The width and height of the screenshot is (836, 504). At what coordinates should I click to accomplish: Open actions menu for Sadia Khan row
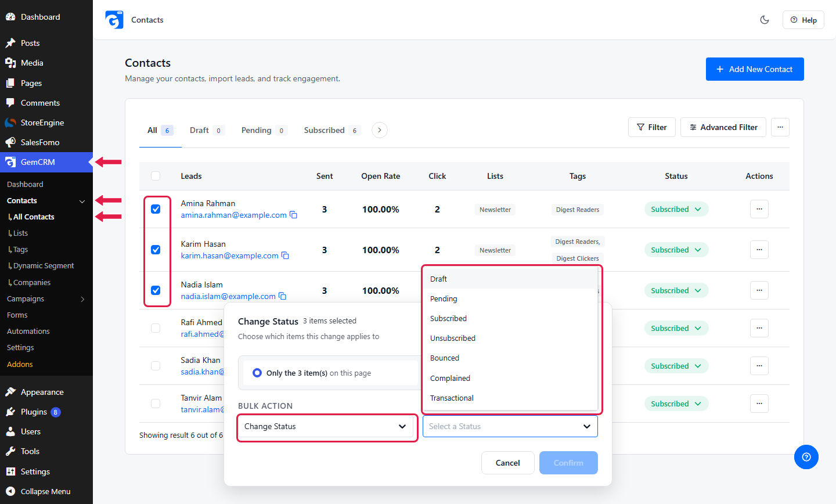[x=759, y=366]
